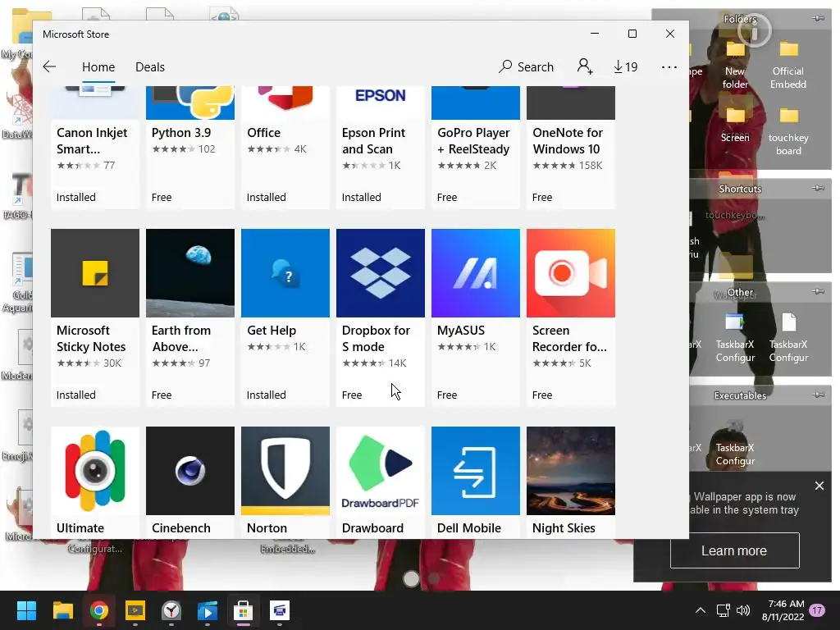840x630 pixels.
Task: Open the Home tab in Microsoft Store
Action: (98, 67)
